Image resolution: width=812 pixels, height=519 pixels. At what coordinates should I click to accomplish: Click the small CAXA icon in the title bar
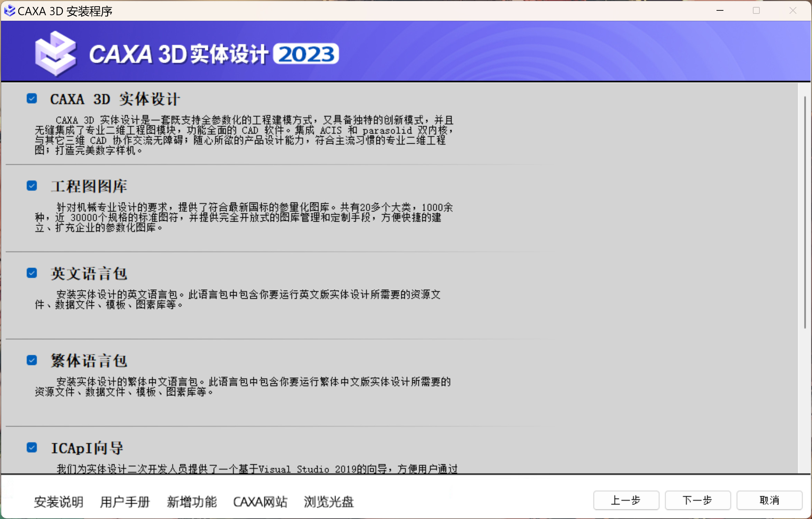9,11
